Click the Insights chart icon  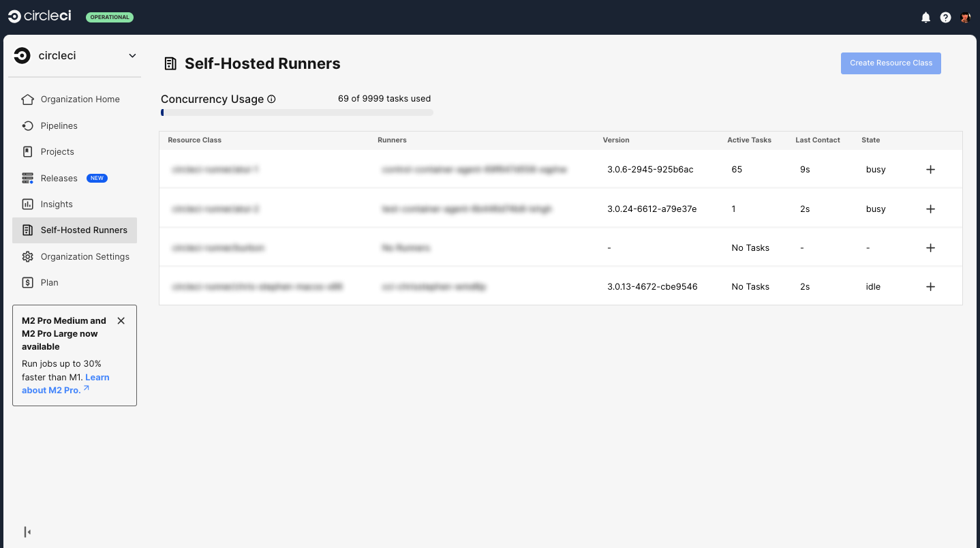coord(27,204)
